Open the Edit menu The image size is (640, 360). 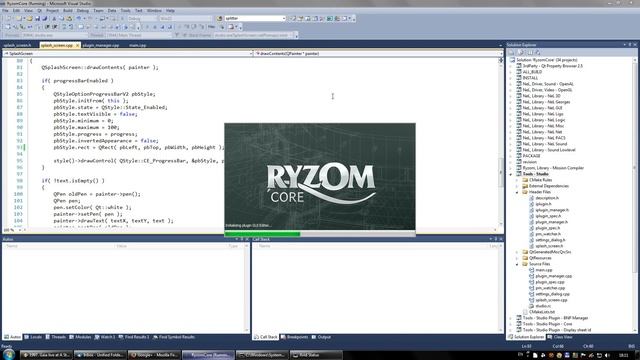pyautogui.click(x=16, y=11)
